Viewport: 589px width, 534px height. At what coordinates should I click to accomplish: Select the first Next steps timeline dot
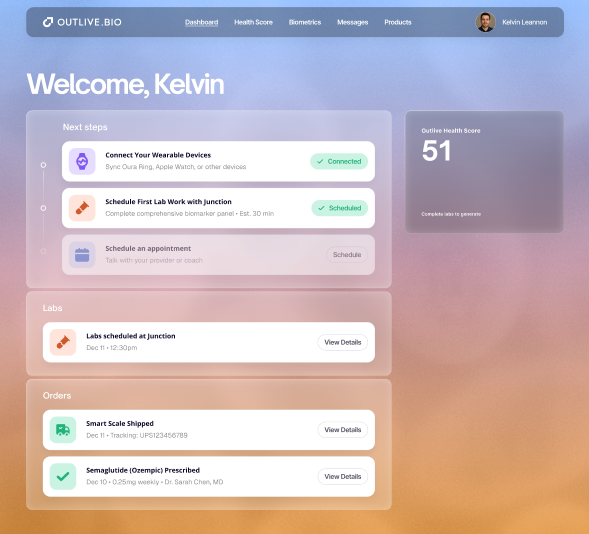pos(43,165)
